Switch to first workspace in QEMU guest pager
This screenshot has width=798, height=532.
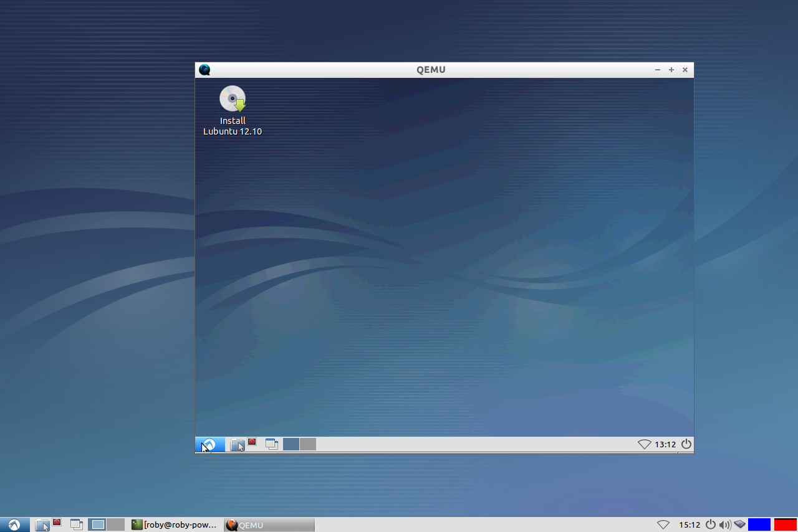click(x=291, y=444)
